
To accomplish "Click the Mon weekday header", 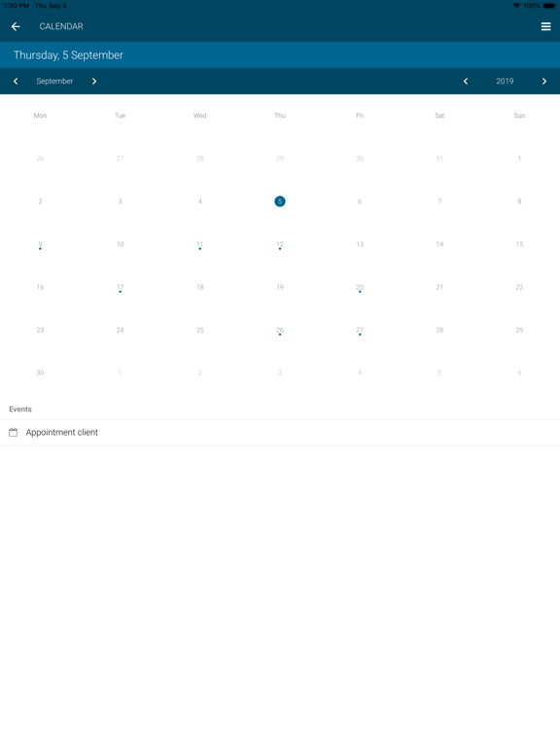I will [40, 116].
